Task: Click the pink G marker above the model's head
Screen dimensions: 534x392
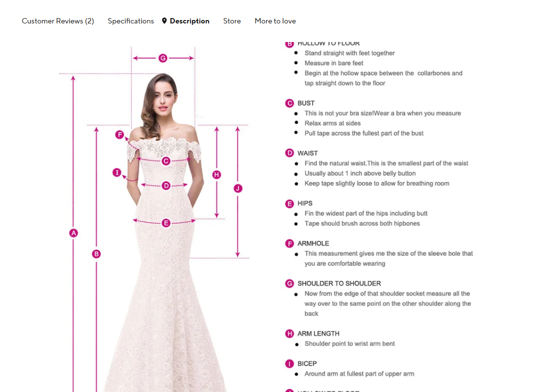Action: coord(163,58)
